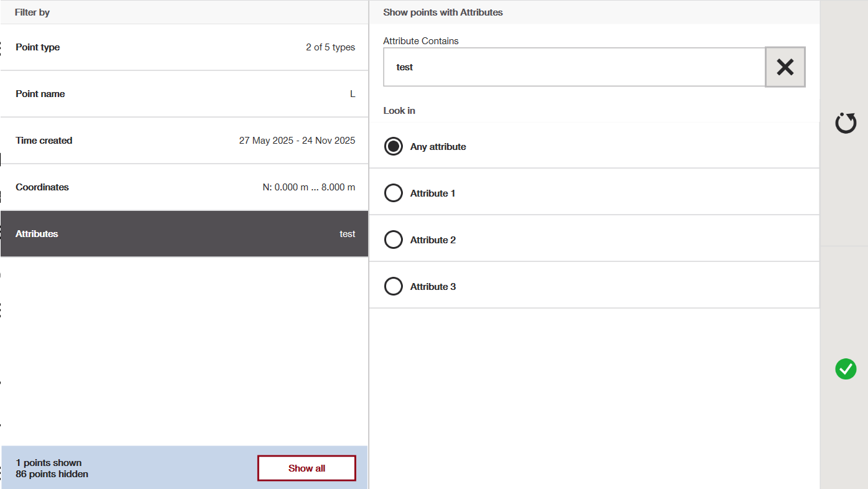The height and width of the screenshot is (489, 868).
Task: Click the Show points with Attributes heading
Action: (x=443, y=12)
